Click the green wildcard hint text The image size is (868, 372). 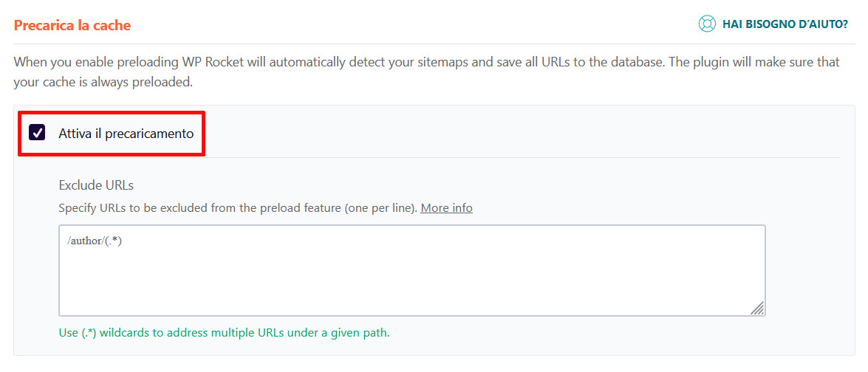tap(224, 333)
